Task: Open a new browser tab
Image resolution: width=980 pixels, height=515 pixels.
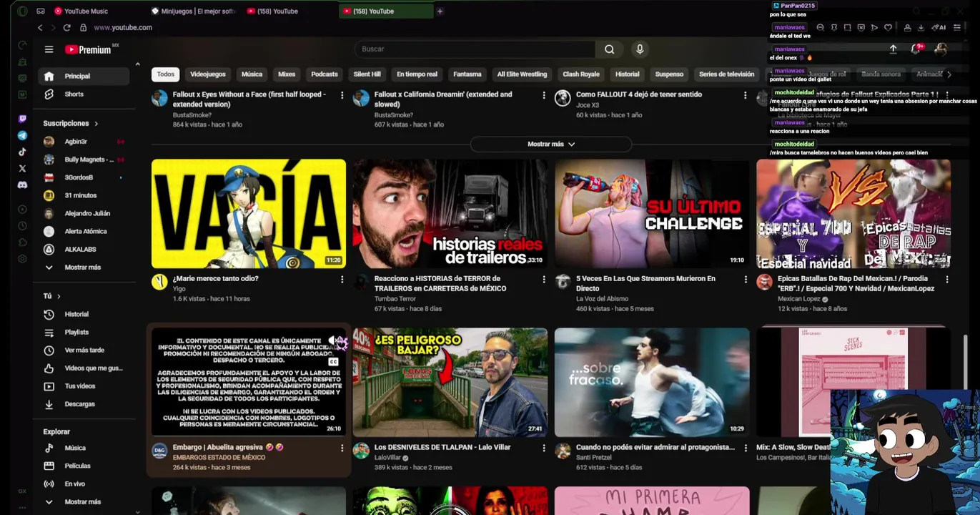Action: click(x=440, y=11)
